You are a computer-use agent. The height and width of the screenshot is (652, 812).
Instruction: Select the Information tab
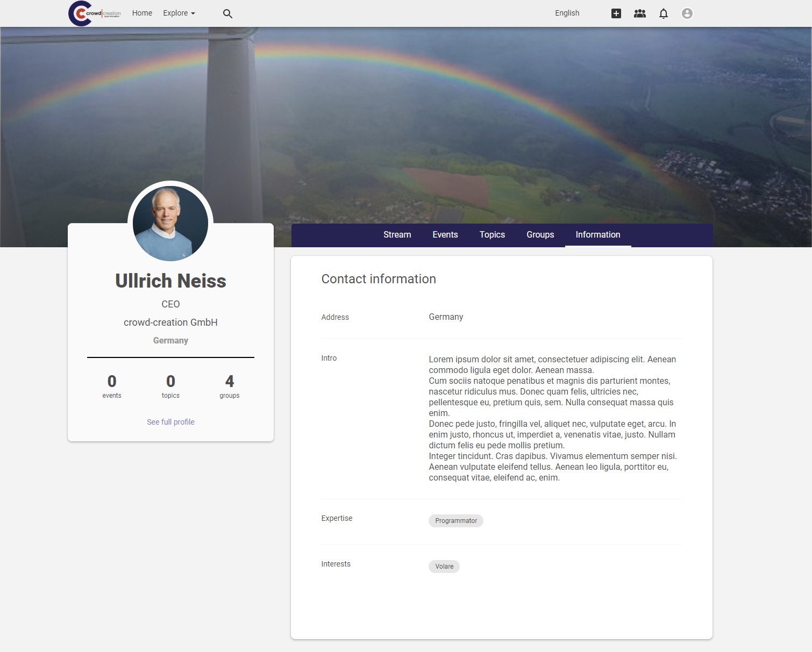pos(597,235)
